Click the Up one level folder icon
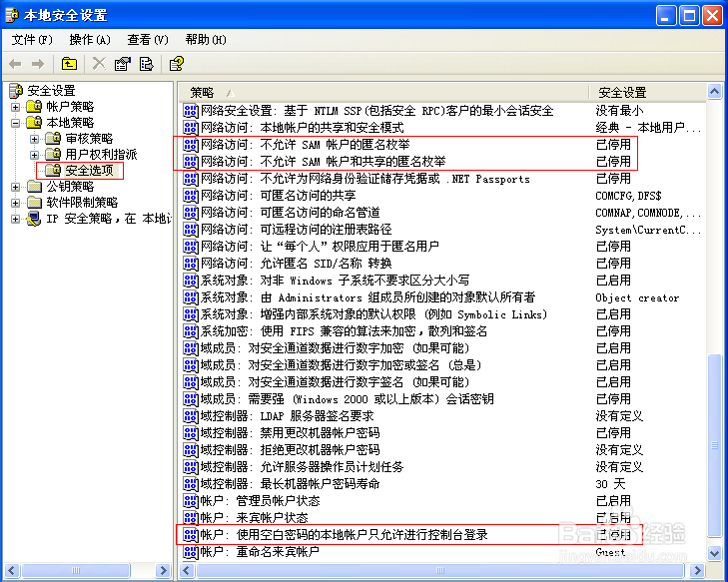The height and width of the screenshot is (582, 728). tap(69, 64)
